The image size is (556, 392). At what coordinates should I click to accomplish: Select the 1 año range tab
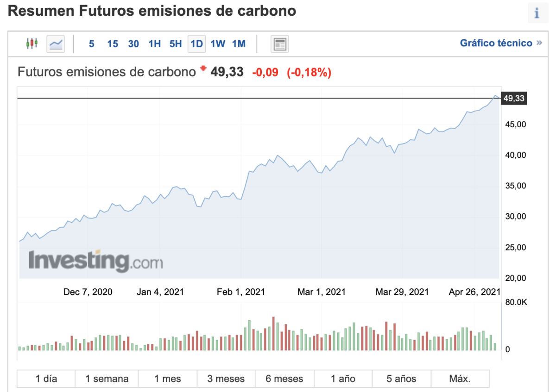point(343,379)
